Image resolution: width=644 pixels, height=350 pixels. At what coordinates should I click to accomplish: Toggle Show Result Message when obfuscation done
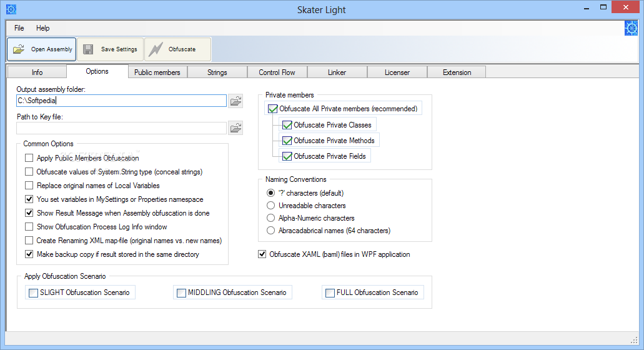click(x=29, y=212)
